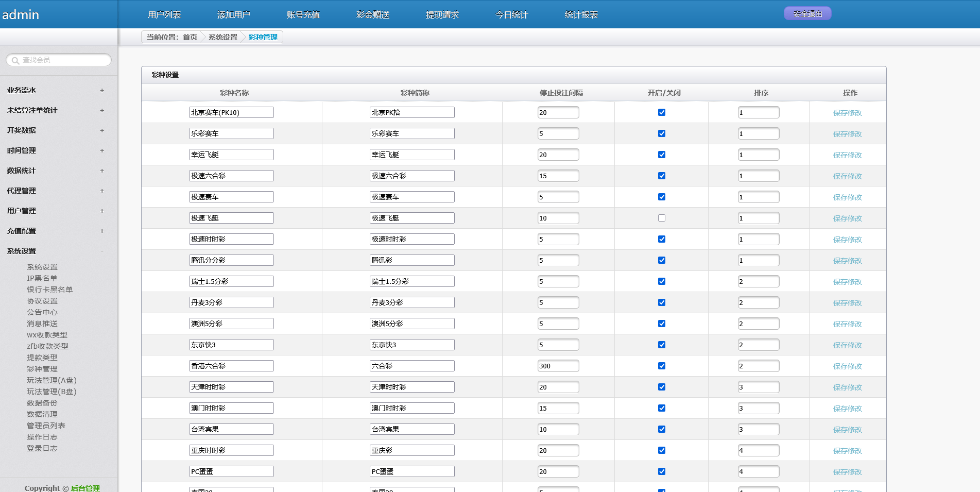Image resolution: width=980 pixels, height=492 pixels.
Task: Go to 统计报表 in top navigation
Action: [x=581, y=15]
